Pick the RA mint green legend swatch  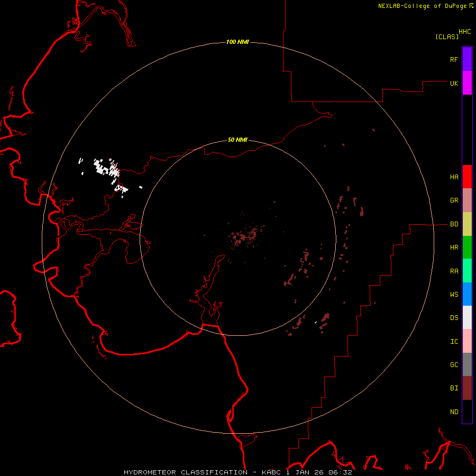[467, 271]
